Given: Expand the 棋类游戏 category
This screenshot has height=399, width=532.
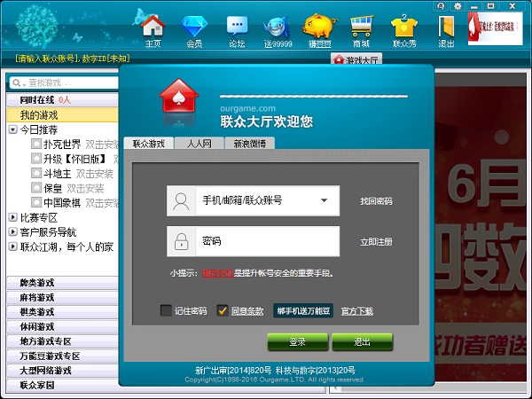Looking at the screenshot, I should pyautogui.click(x=62, y=312).
